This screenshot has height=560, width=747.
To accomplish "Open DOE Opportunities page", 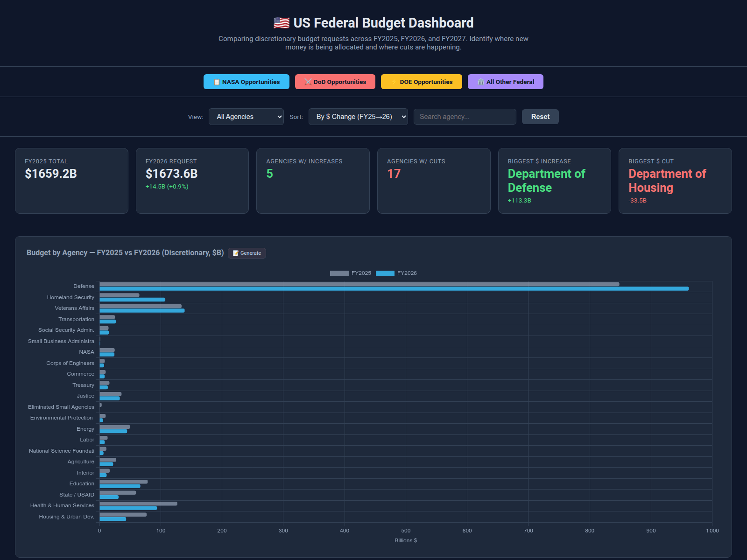I will [422, 82].
